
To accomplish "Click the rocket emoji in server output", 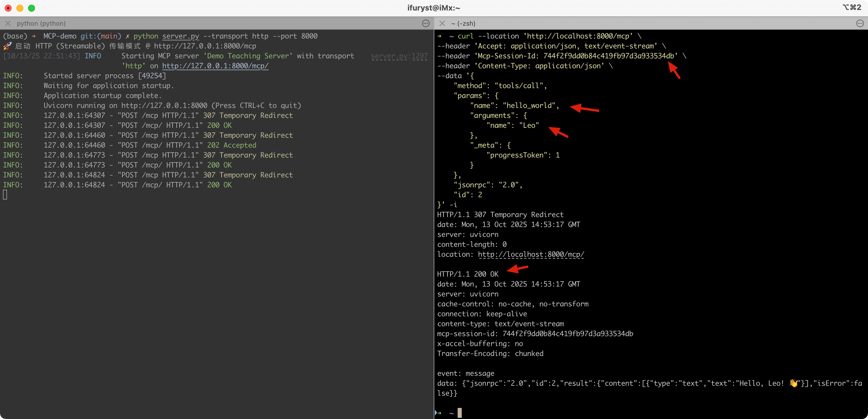I will 7,46.
